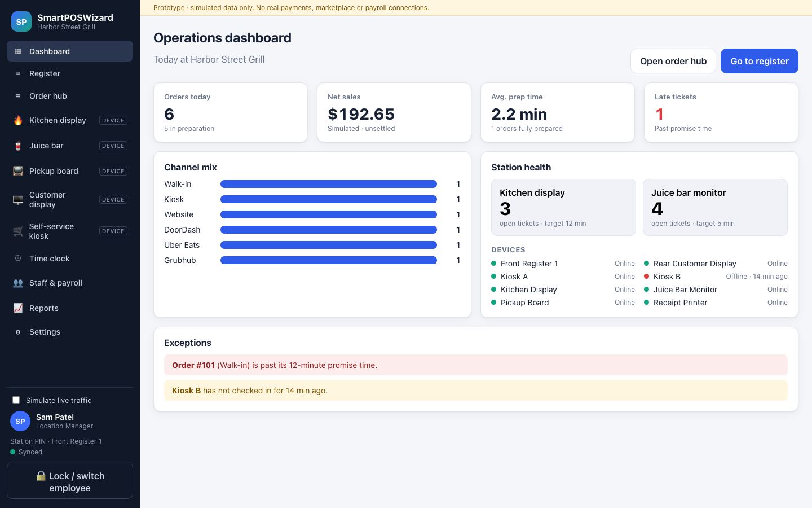Click the Pickup board screen icon

click(x=18, y=171)
